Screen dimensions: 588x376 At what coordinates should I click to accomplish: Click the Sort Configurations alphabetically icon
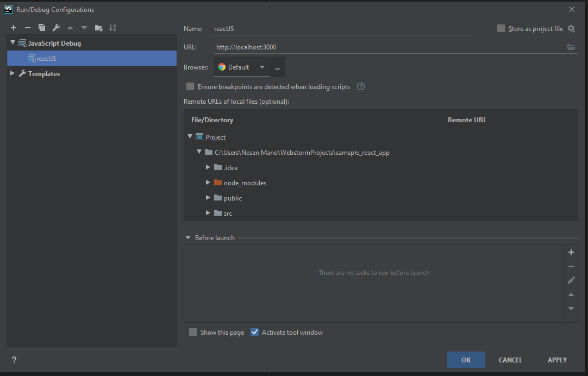(112, 28)
